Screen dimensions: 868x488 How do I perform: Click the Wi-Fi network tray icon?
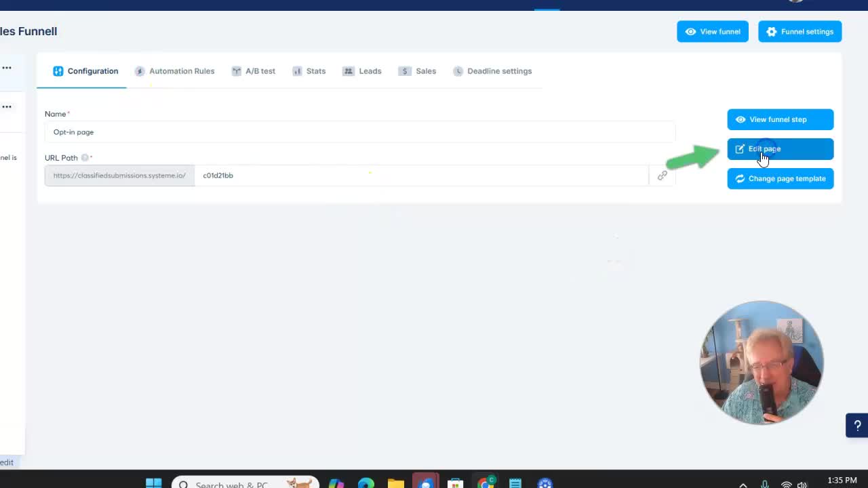click(x=786, y=485)
